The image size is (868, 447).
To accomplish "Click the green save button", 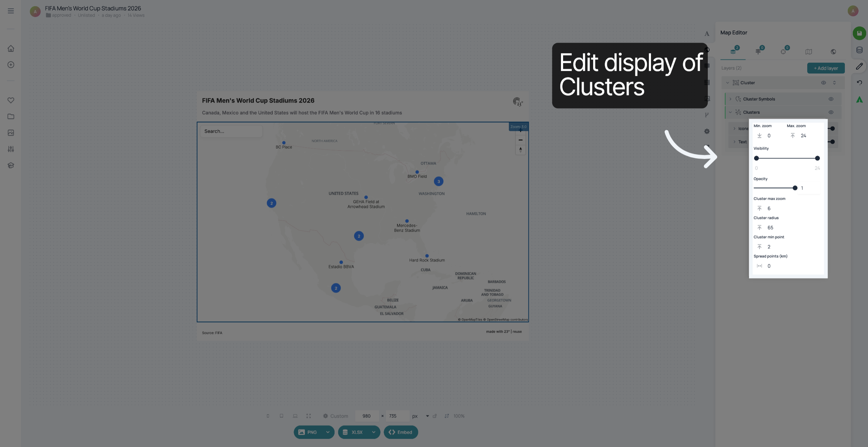I will (x=859, y=33).
